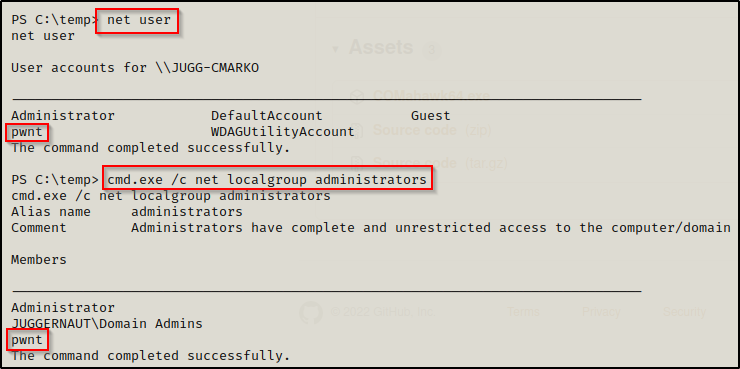Collapse the Assets disclosure triangle
Viewport: 740px width, 369px height.
tap(336, 49)
